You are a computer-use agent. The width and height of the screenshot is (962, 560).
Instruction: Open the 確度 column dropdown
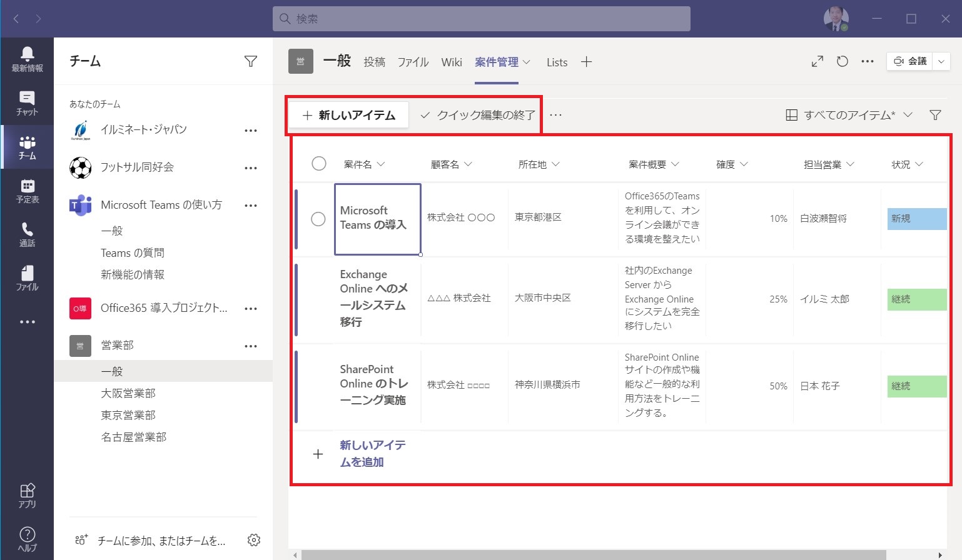(x=744, y=164)
